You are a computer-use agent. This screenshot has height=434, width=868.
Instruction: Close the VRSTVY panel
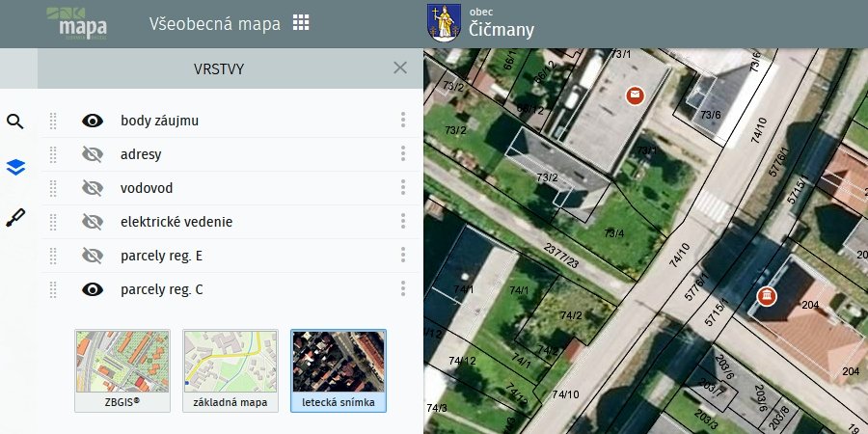(400, 68)
